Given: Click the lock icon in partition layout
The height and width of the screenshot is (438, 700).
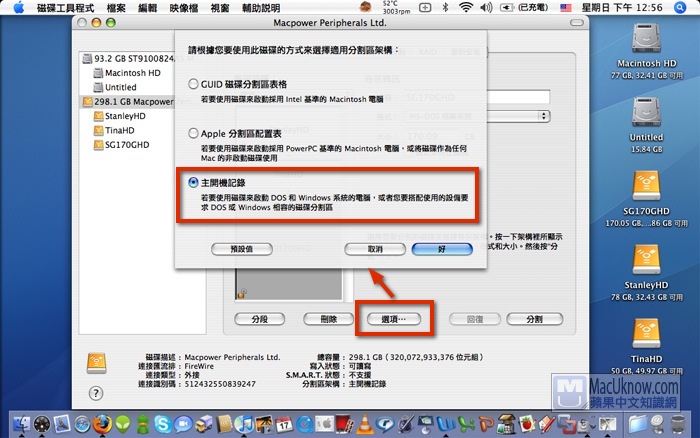Looking at the screenshot, I should (241, 293).
